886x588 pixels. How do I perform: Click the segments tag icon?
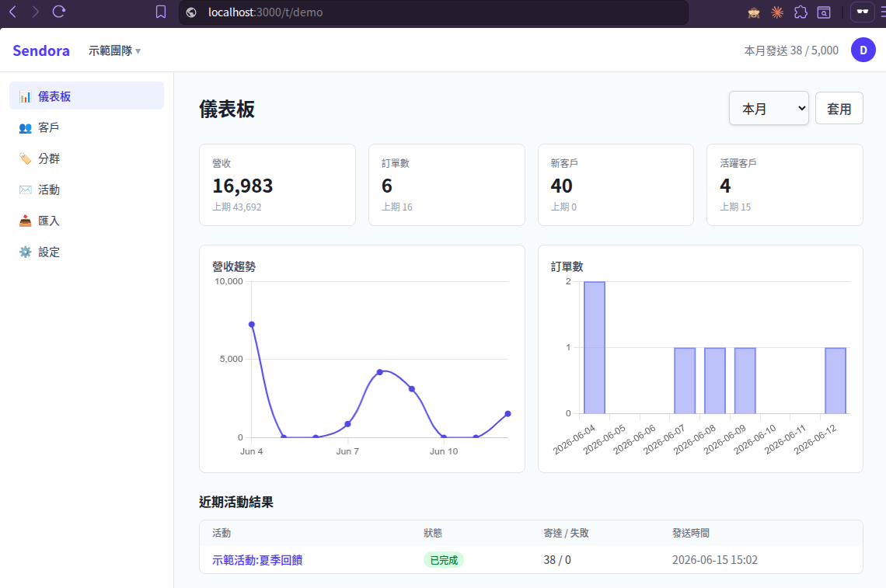(25, 158)
